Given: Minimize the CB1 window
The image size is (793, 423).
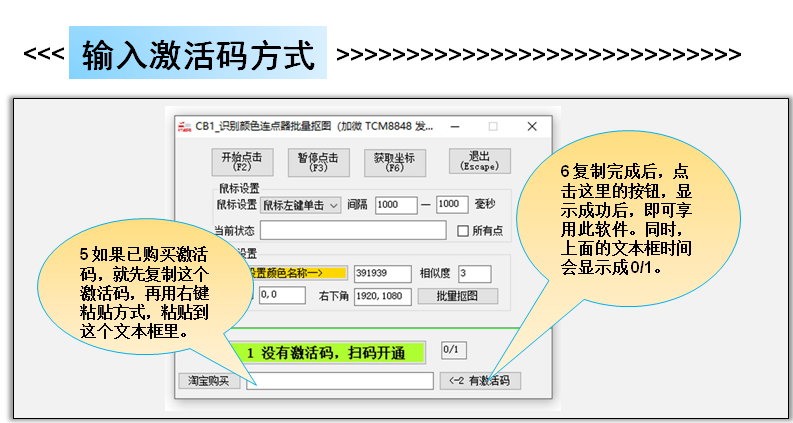Looking at the screenshot, I should pos(455,126).
